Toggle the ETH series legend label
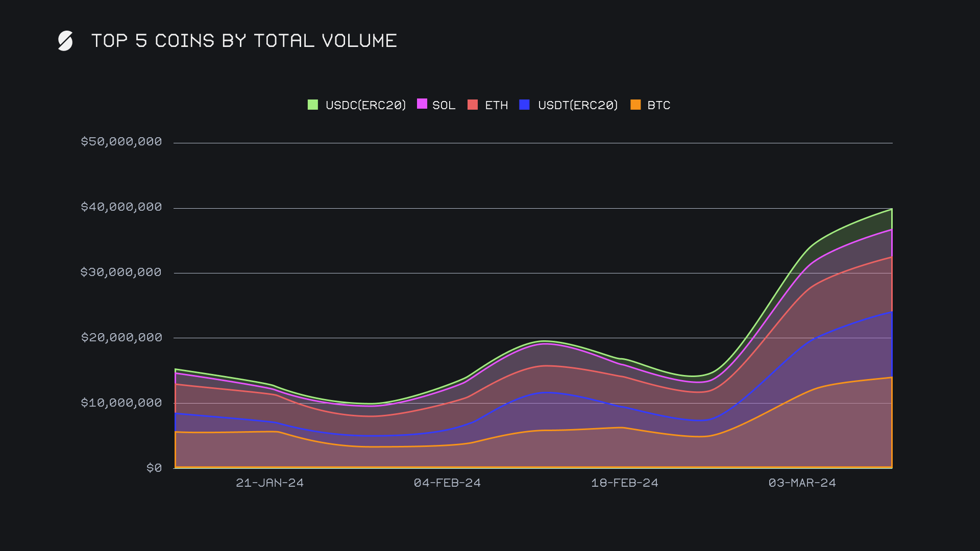Image resolution: width=980 pixels, height=551 pixels. click(x=496, y=105)
